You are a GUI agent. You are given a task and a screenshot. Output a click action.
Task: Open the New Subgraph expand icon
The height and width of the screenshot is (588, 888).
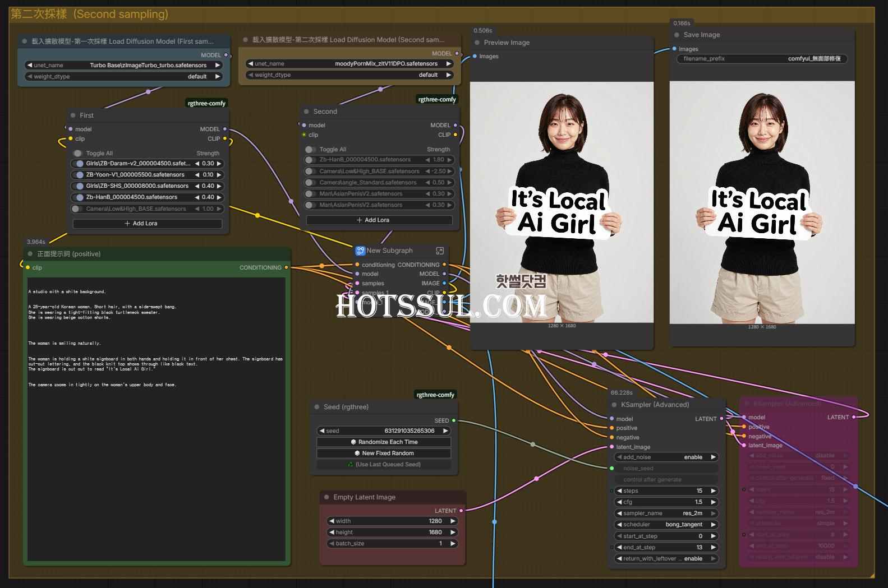pos(440,251)
